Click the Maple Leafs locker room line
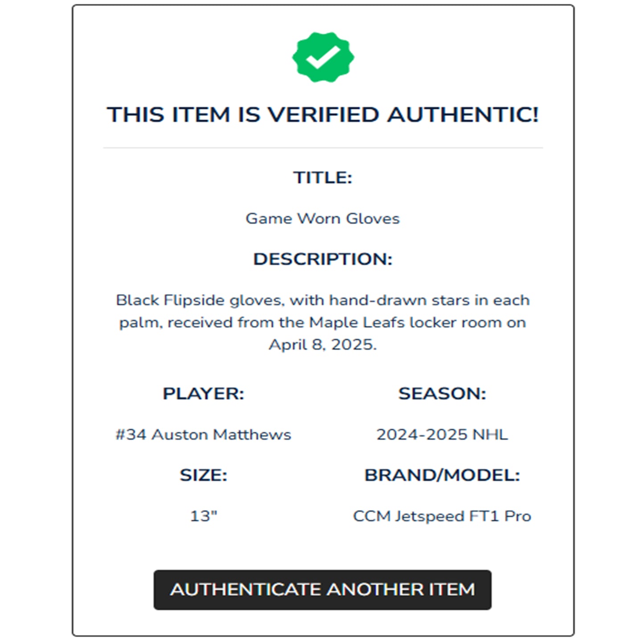644x644 pixels. tap(323, 322)
